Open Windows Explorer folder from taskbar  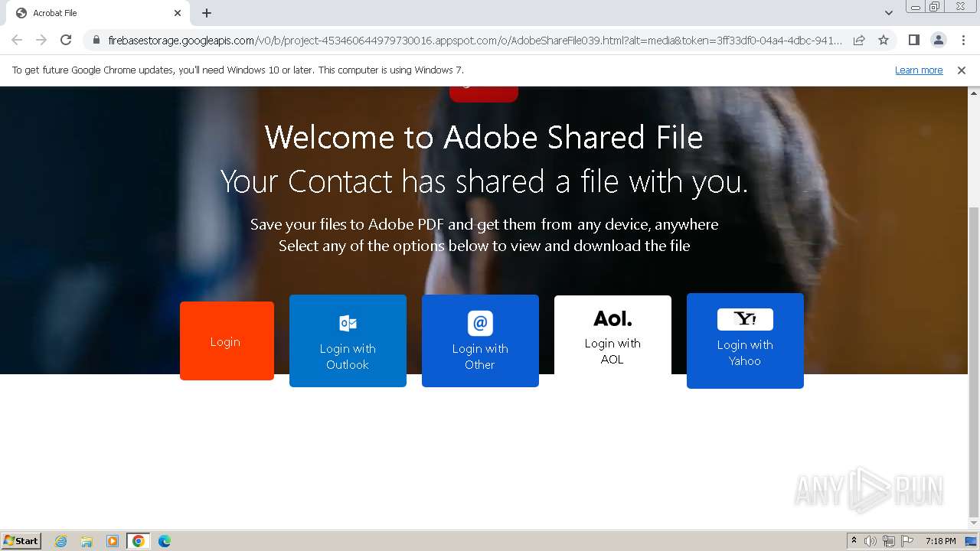pyautogui.click(x=87, y=541)
